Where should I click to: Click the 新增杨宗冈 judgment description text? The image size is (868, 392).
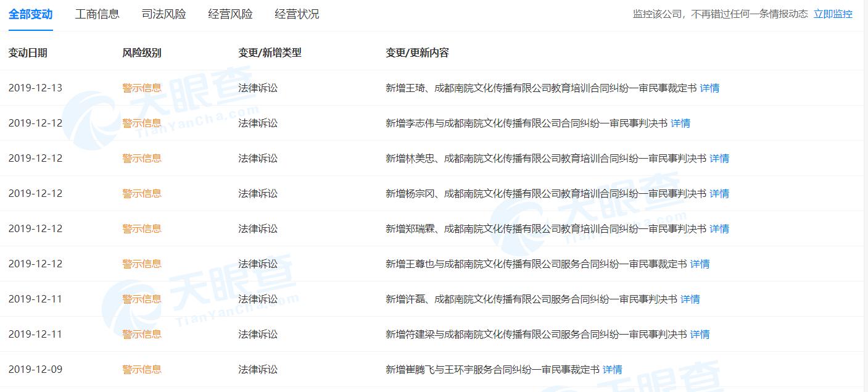[546, 194]
